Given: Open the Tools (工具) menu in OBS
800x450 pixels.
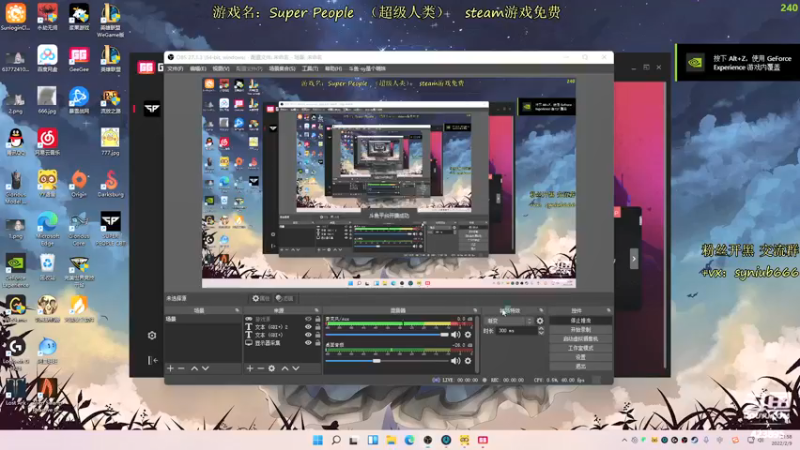Looking at the screenshot, I should 310,68.
